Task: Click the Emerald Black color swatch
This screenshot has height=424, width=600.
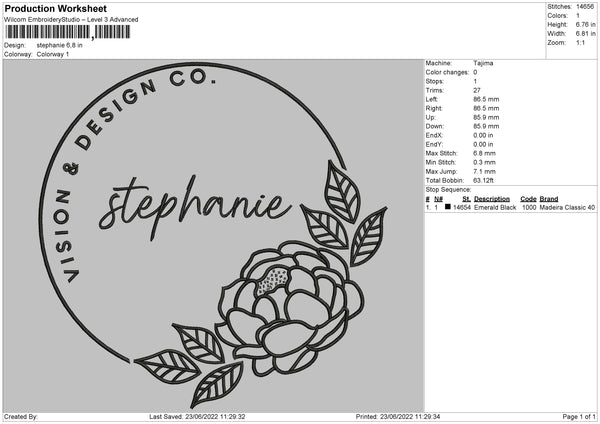Action: (448, 207)
